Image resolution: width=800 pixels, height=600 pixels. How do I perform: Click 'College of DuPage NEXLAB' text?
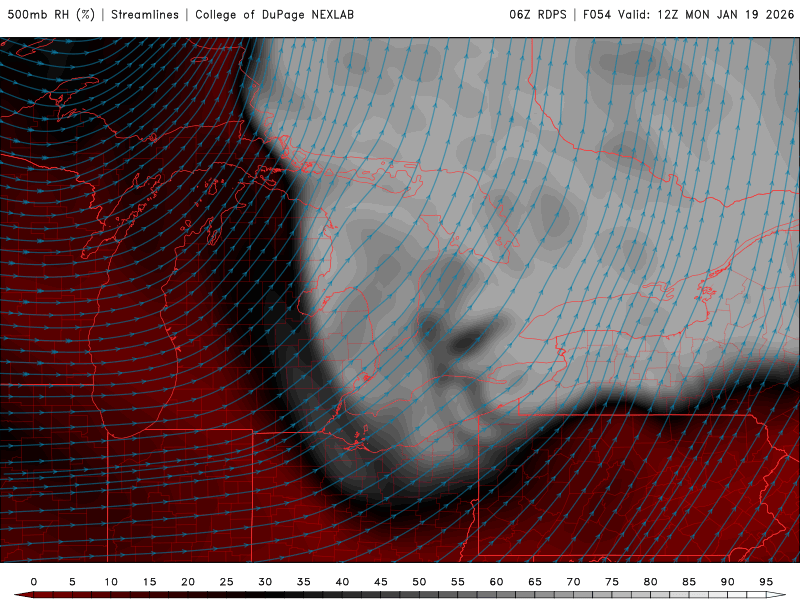(x=274, y=15)
